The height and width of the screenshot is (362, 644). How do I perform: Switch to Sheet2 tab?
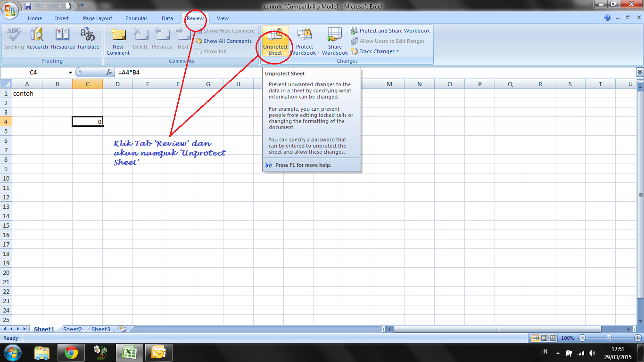73,329
